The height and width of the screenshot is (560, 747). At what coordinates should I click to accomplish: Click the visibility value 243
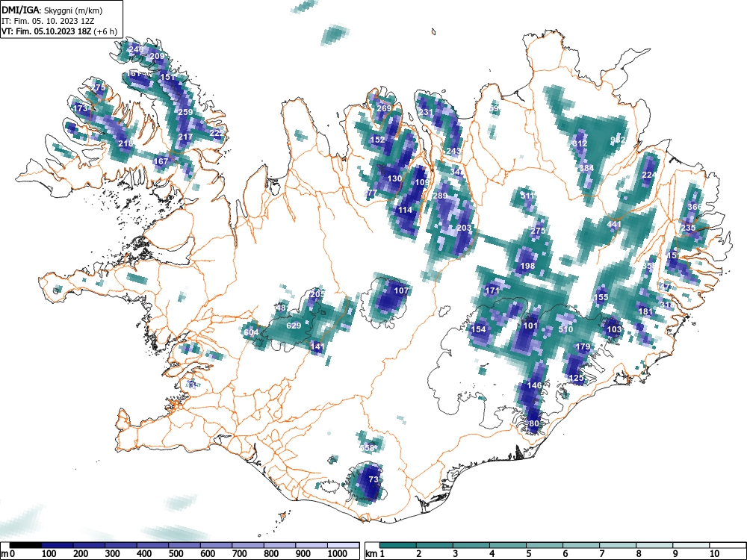[x=453, y=151]
